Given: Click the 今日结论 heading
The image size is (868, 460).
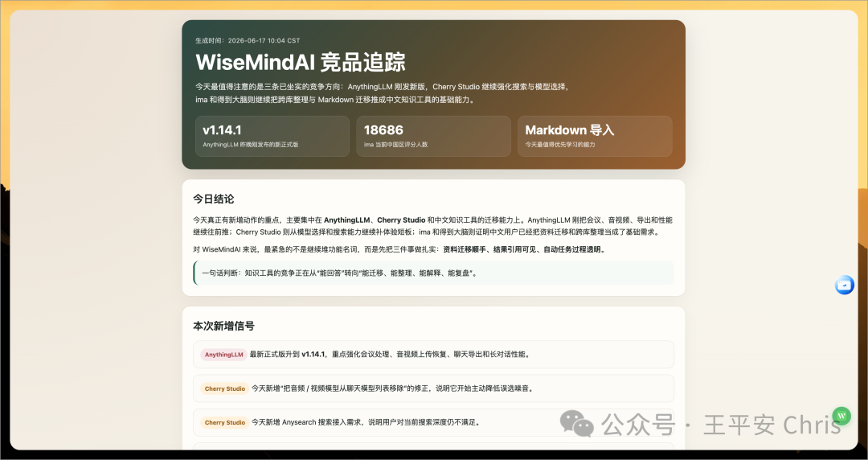Looking at the screenshot, I should (213, 199).
